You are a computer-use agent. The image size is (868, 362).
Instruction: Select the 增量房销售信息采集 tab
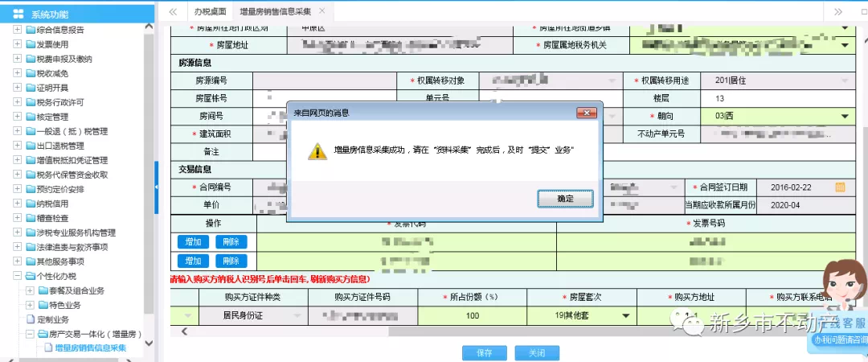[275, 11]
